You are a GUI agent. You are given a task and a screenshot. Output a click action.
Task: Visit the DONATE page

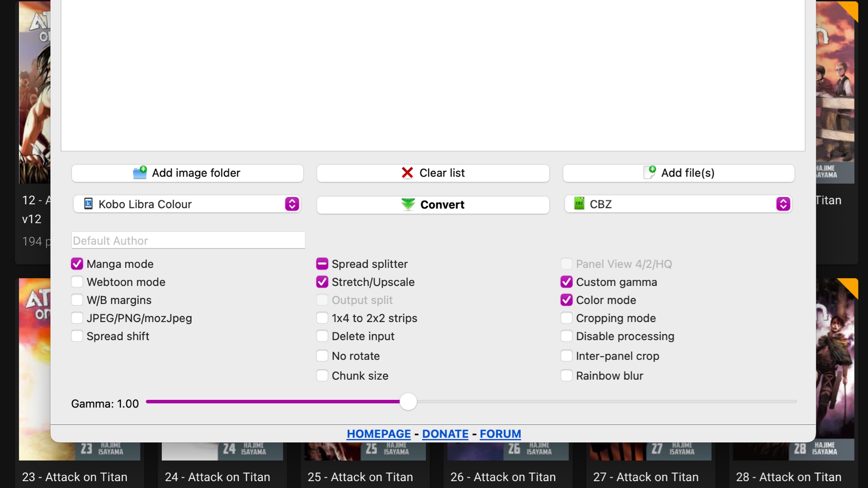click(445, 433)
